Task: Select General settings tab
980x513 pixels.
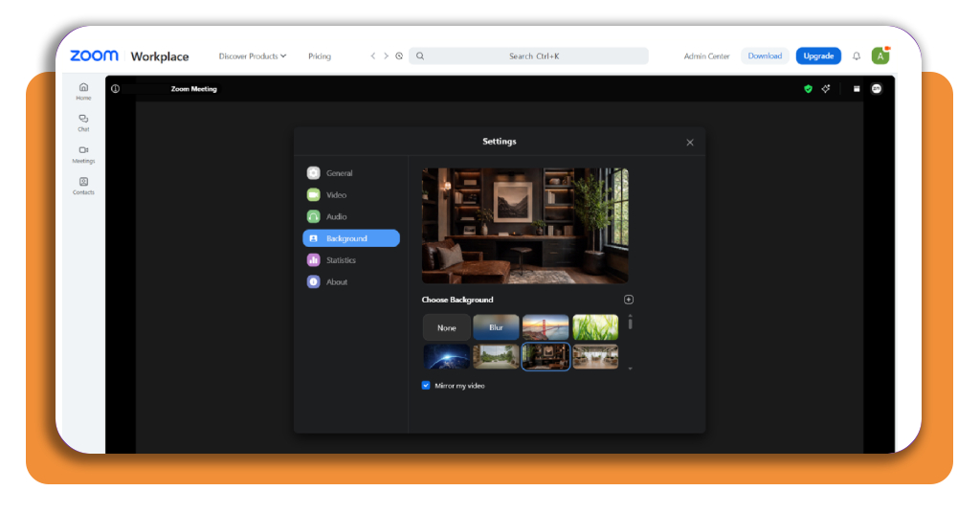Action: point(350,173)
